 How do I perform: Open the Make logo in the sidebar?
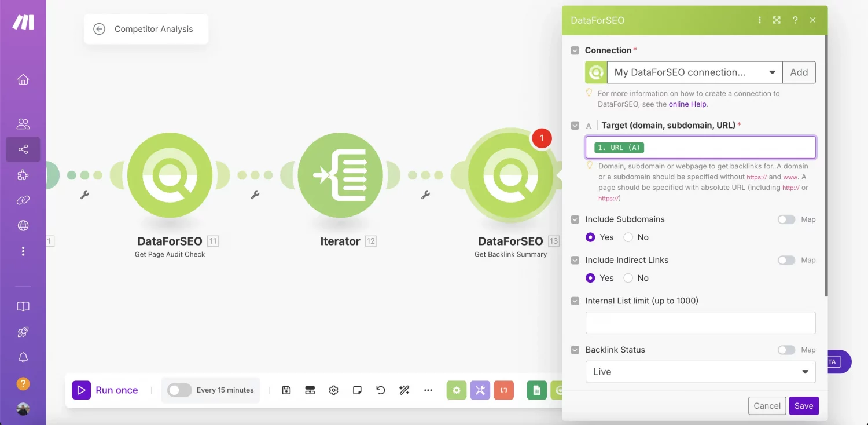[x=23, y=22]
